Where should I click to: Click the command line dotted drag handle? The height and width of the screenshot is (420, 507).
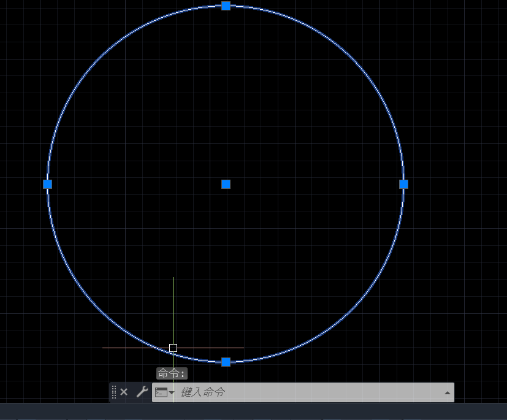pos(114,392)
